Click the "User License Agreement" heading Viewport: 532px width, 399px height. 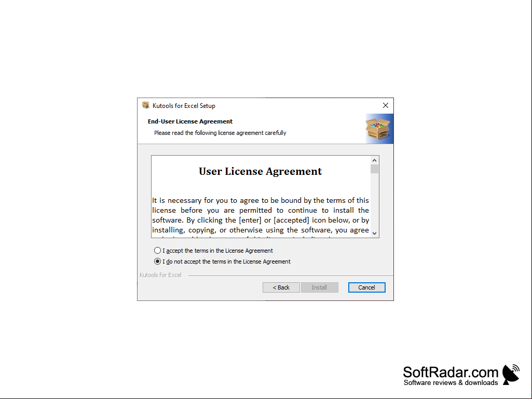[x=260, y=171]
